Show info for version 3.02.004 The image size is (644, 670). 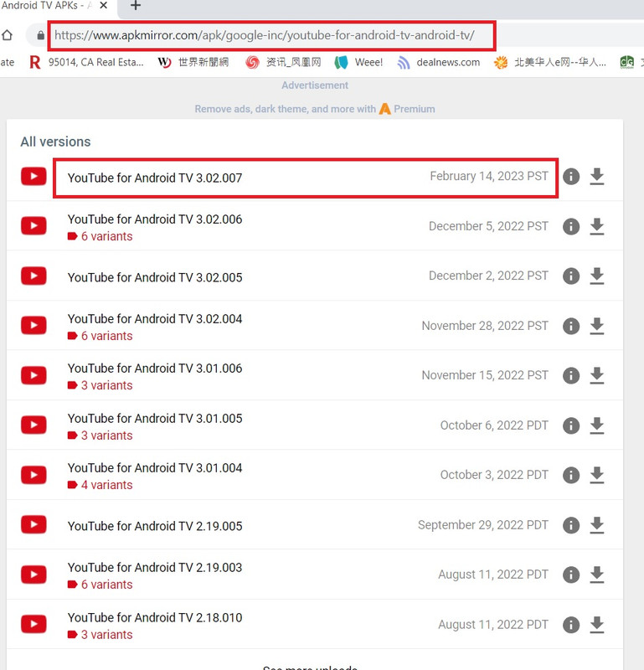571,326
